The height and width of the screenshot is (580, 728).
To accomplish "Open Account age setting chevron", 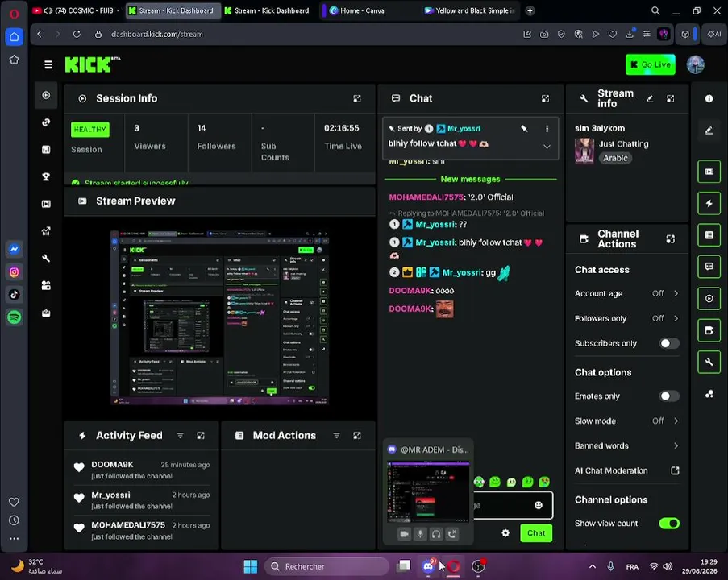I will tap(676, 293).
